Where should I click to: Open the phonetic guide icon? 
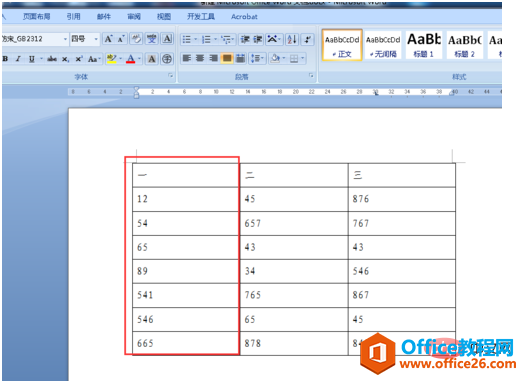[x=151, y=39]
